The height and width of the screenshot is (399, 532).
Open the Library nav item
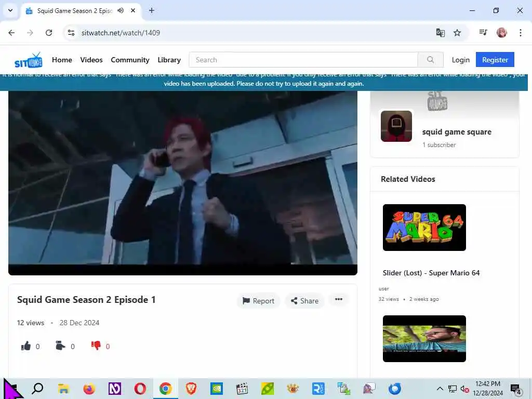[x=169, y=60]
